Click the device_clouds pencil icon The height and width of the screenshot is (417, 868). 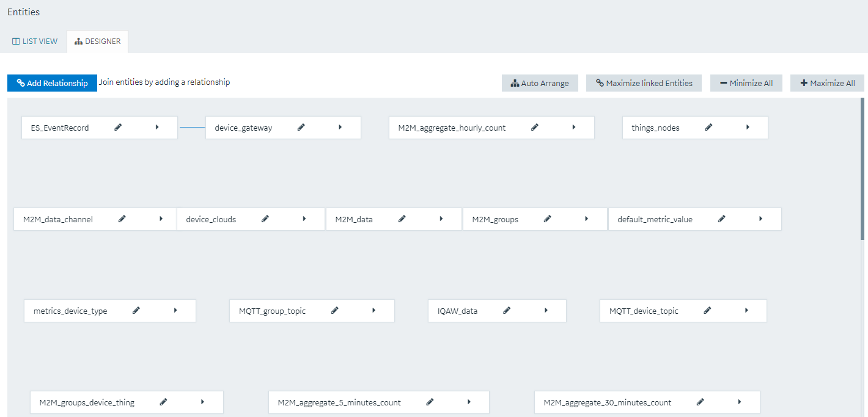click(x=265, y=219)
